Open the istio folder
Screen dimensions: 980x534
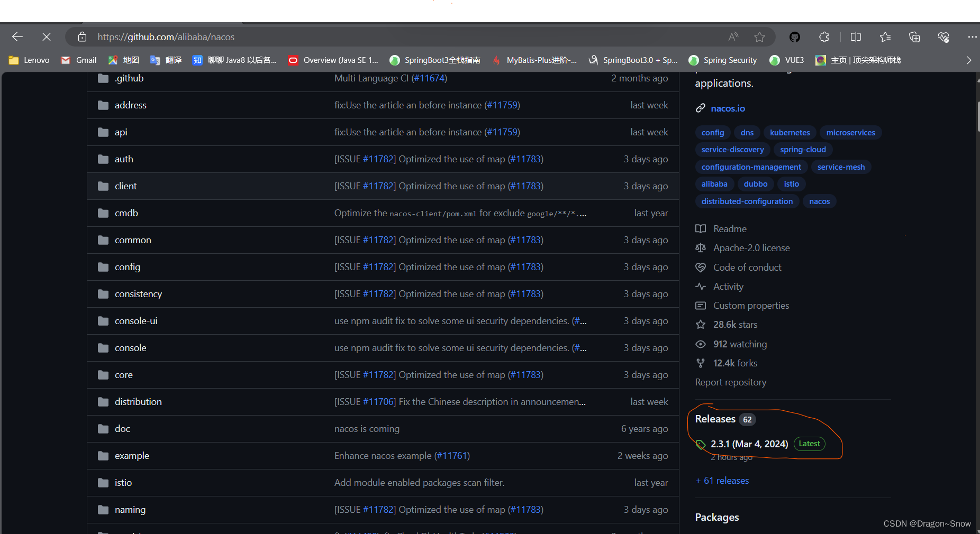[x=123, y=483]
